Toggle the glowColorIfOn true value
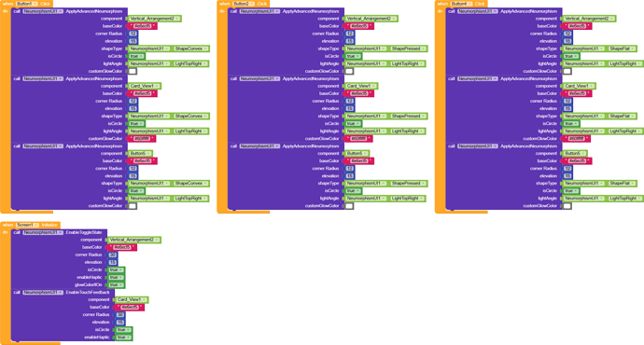 tap(116, 284)
